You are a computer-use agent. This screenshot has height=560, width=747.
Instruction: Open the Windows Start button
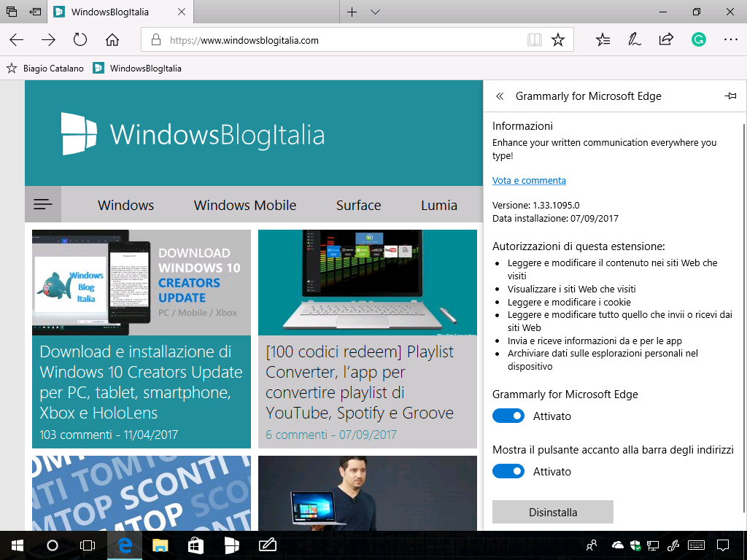click(x=18, y=545)
